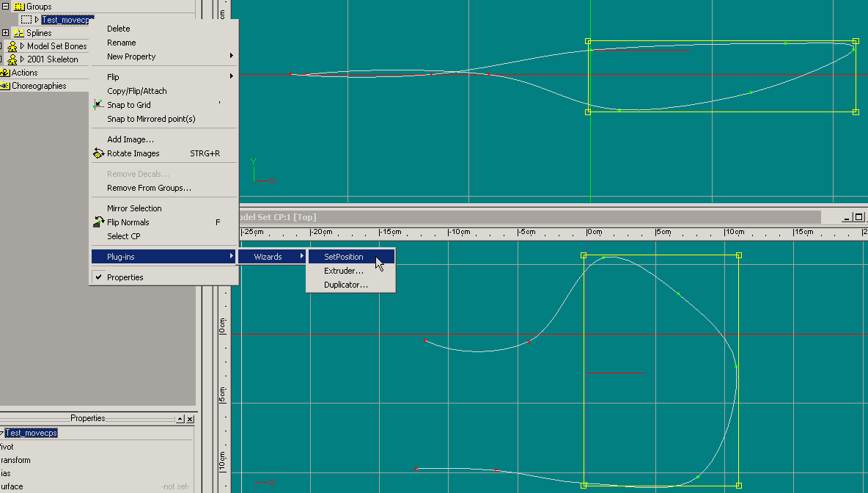This screenshot has height=493, width=868.
Task: Choose SetPosition from Wizards submenu
Action: (343, 257)
